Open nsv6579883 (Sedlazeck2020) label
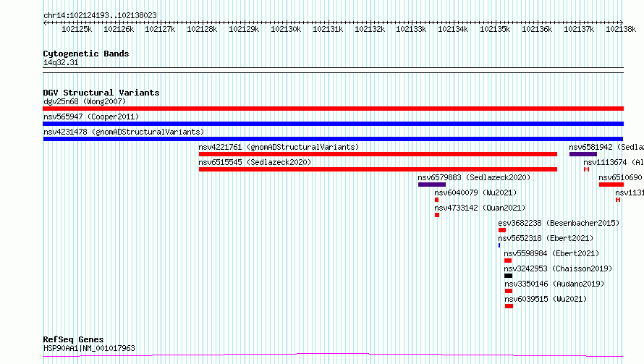The width and height of the screenshot is (644, 364). click(x=474, y=177)
